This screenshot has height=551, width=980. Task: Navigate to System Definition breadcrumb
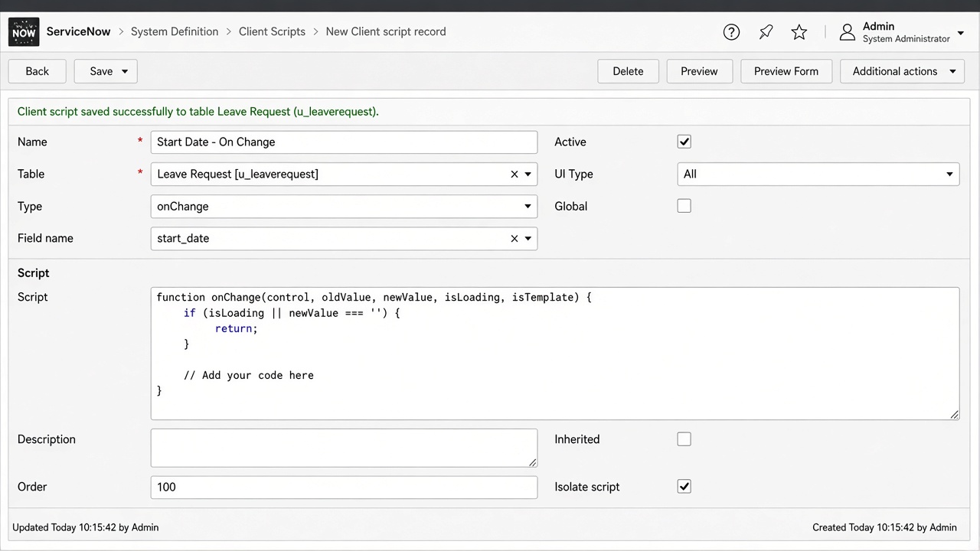(175, 31)
